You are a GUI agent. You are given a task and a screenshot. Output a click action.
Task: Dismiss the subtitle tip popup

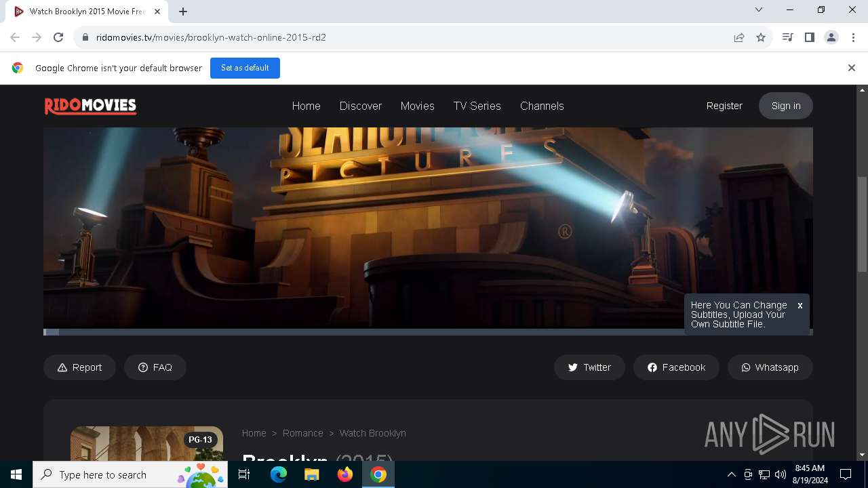800,306
